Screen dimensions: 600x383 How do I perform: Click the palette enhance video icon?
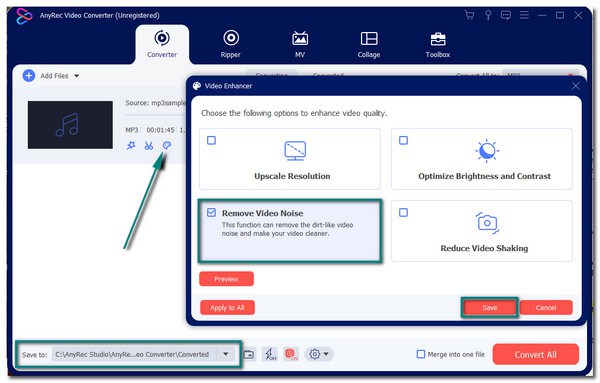[166, 145]
